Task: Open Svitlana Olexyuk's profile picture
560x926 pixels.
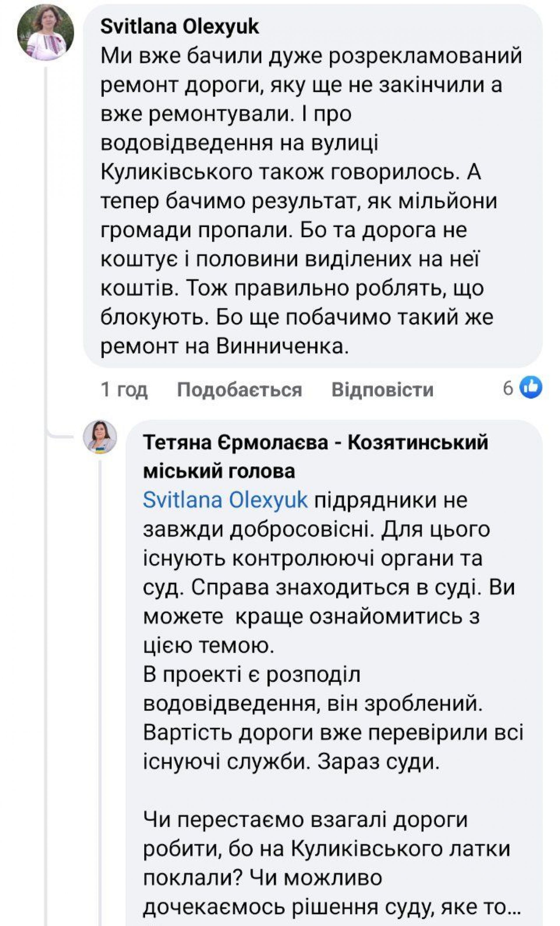Action: (45, 33)
